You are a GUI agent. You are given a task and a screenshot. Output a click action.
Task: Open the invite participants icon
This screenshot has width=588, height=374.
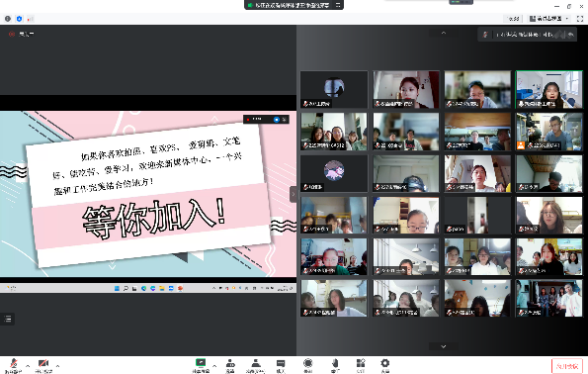pyautogui.click(x=230, y=365)
